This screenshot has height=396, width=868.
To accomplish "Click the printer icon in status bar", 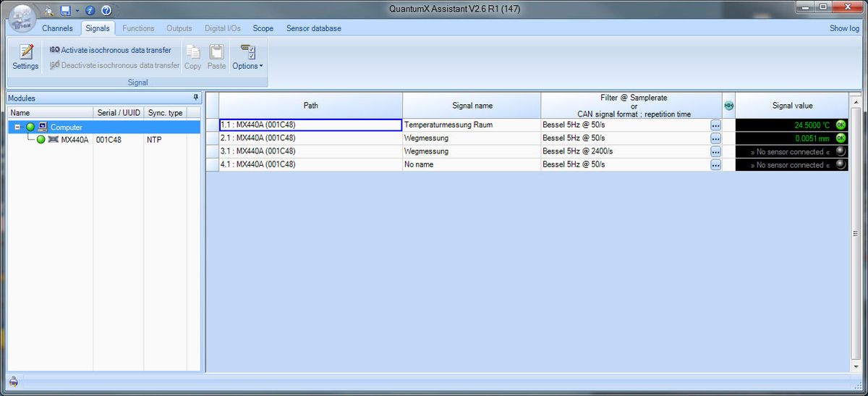I will (x=13, y=382).
